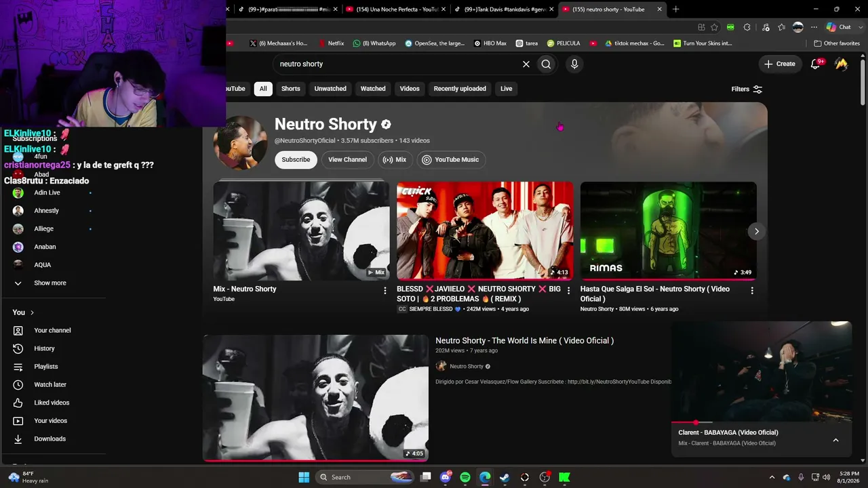Select the All filter chip
The width and height of the screenshot is (868, 488).
pyautogui.click(x=263, y=89)
